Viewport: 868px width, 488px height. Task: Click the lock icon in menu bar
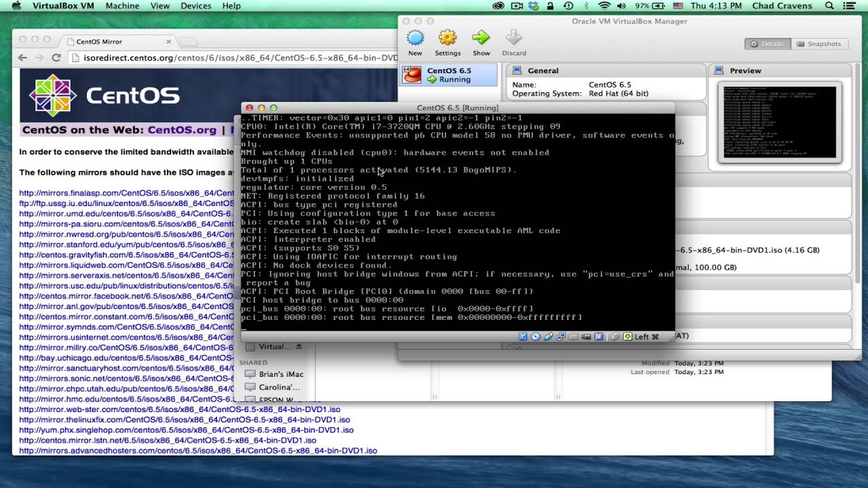pos(550,5)
